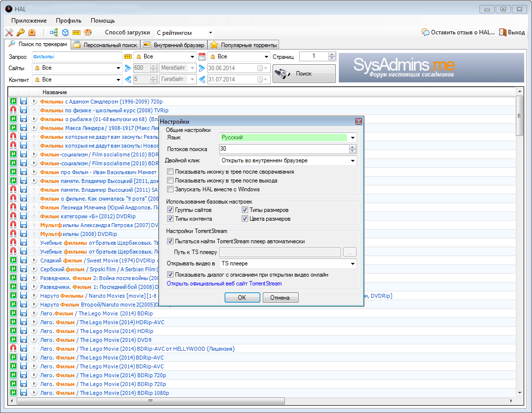Click ruler icon next to the query field

coord(128,57)
